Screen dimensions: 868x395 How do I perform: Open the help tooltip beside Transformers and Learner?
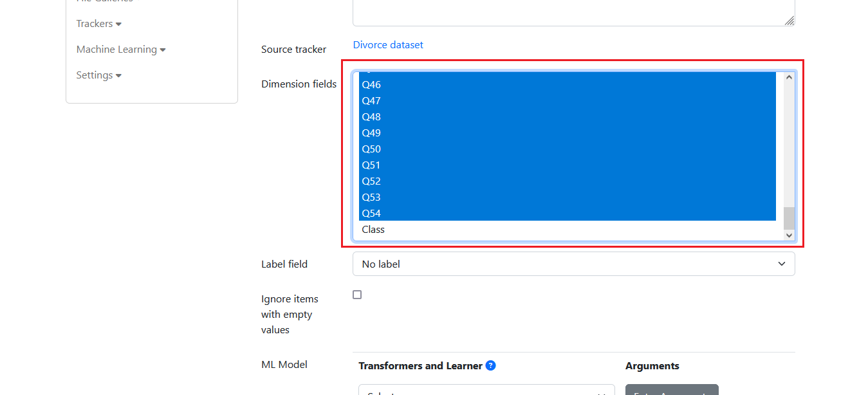(490, 365)
